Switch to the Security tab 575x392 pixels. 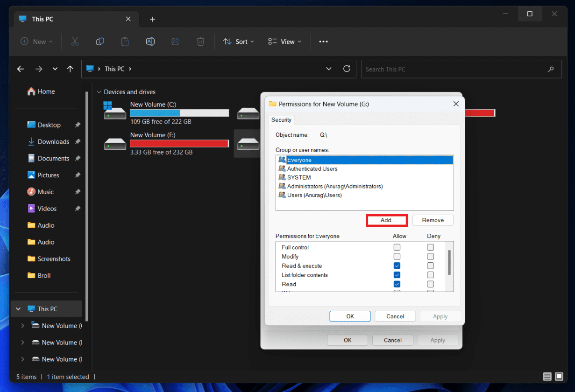click(x=281, y=119)
